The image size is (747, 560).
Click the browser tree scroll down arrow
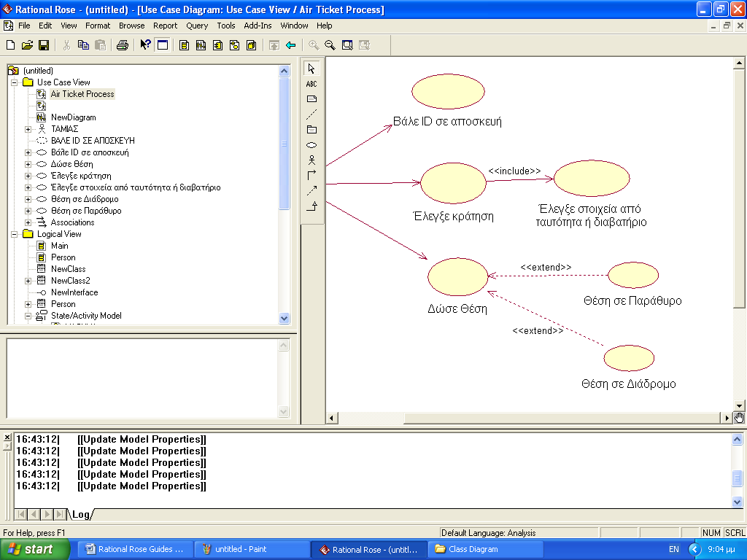(x=284, y=319)
